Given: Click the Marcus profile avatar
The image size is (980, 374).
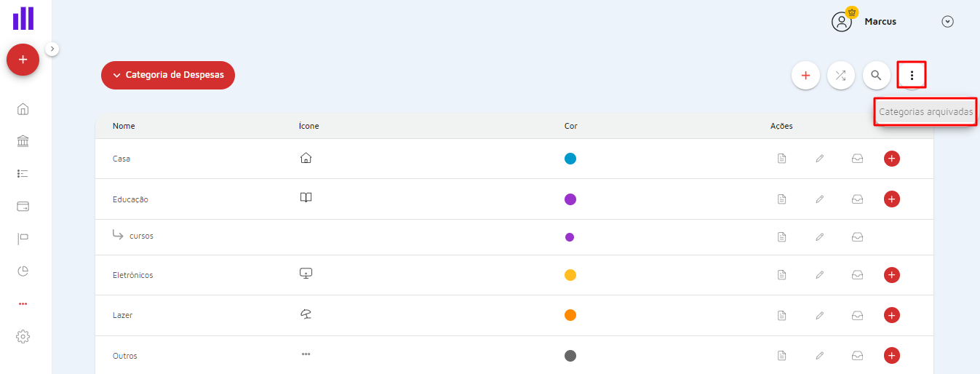Looking at the screenshot, I should pos(842,21).
